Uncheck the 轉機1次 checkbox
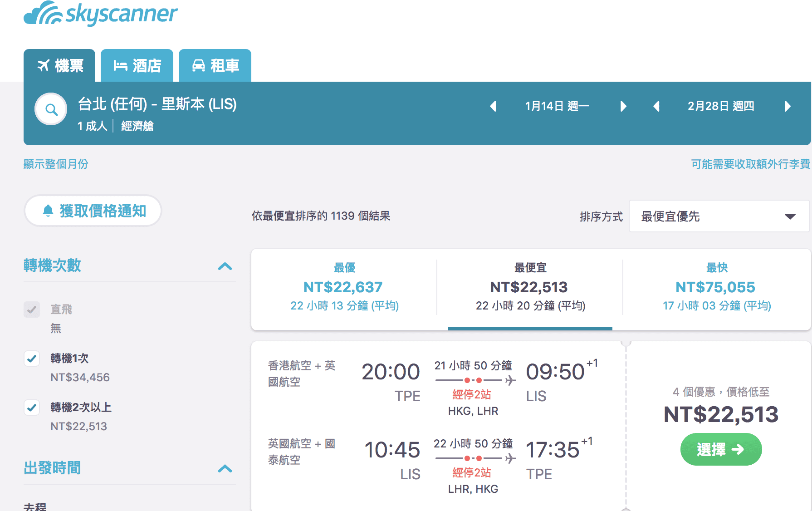 tap(32, 359)
